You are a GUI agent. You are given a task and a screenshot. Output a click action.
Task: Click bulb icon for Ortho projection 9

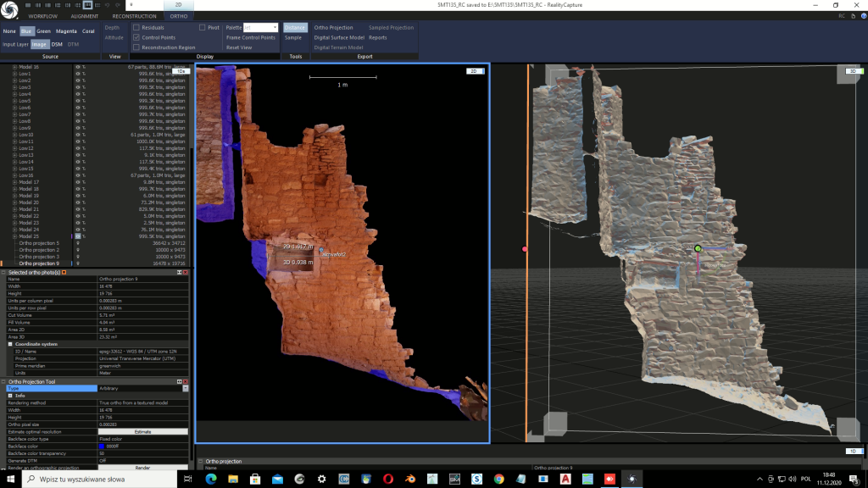pos(77,263)
